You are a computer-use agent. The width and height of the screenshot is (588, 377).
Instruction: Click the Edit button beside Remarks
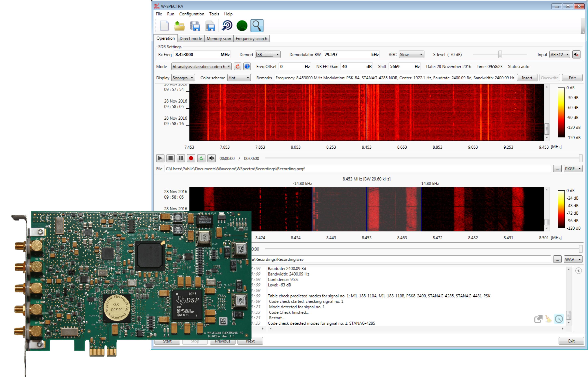pos(572,78)
